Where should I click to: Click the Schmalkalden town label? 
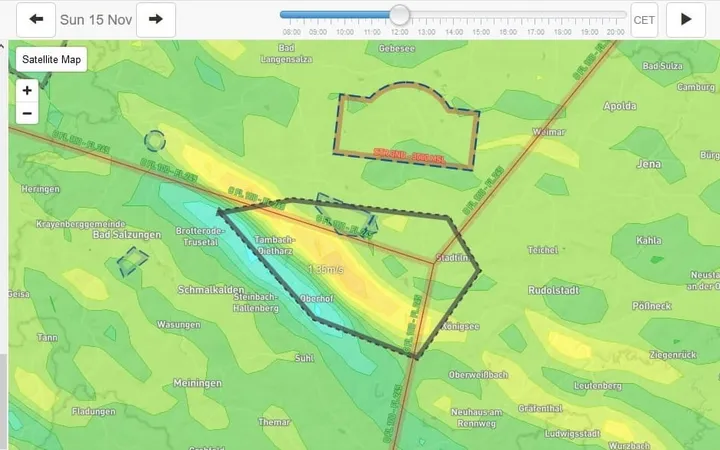211,290
